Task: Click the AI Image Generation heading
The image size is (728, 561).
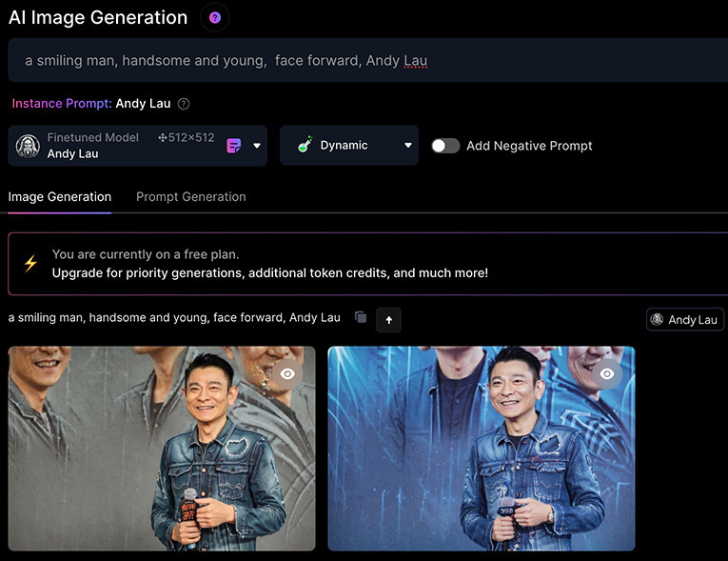Action: click(x=98, y=18)
